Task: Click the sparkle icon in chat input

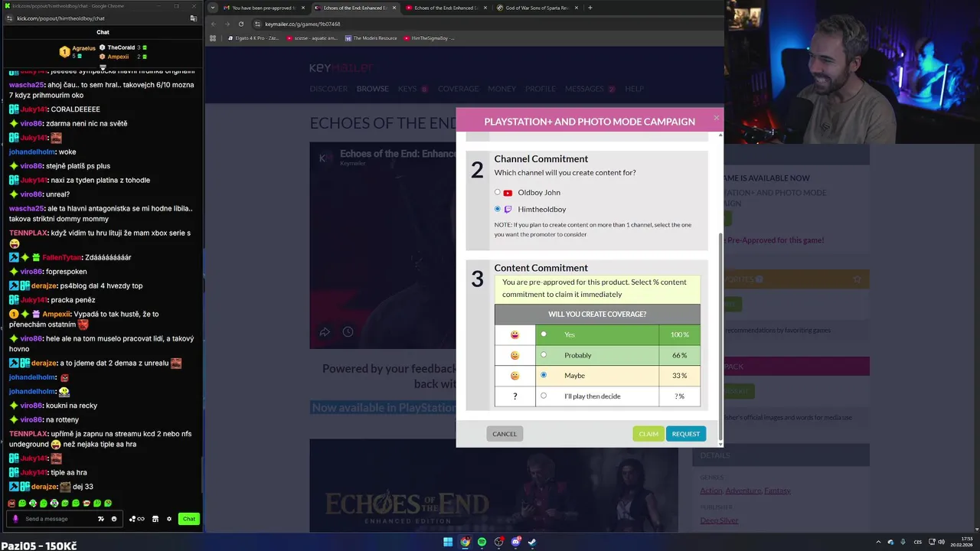Action: (x=100, y=519)
